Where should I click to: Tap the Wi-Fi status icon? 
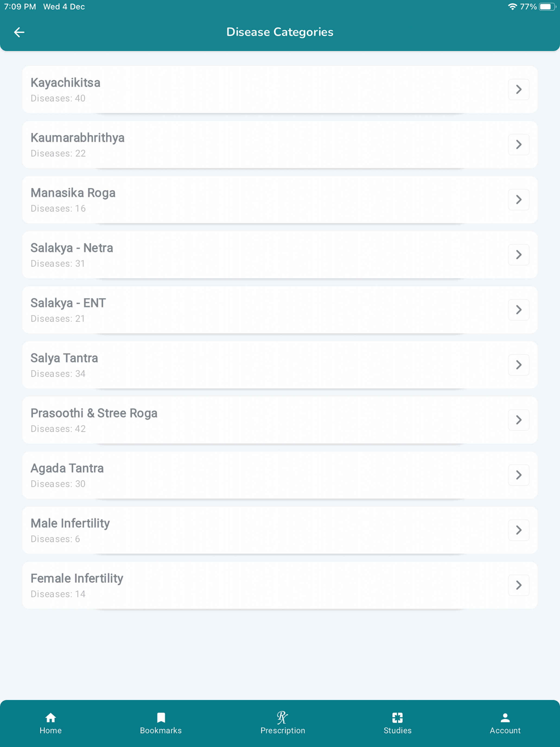pyautogui.click(x=512, y=7)
